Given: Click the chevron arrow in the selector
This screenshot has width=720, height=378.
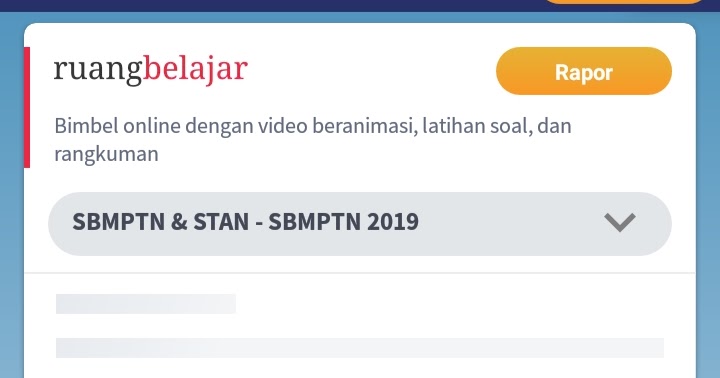Looking at the screenshot, I should click(x=619, y=222).
